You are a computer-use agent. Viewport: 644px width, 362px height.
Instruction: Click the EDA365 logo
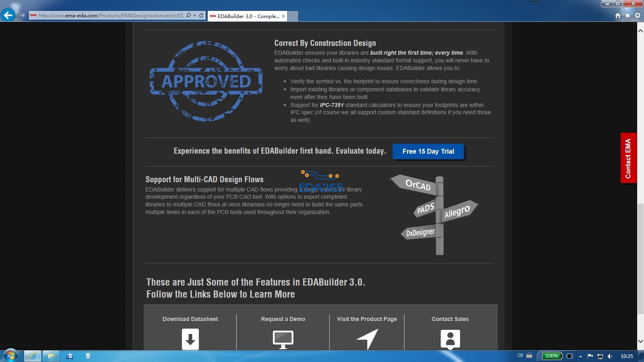321,181
